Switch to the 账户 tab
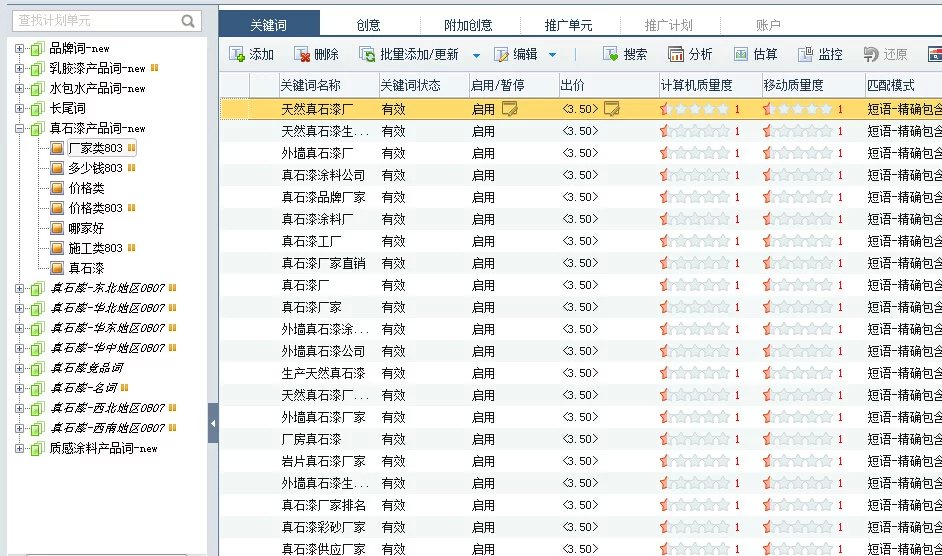Viewport: 942px width, 556px height. (768, 25)
